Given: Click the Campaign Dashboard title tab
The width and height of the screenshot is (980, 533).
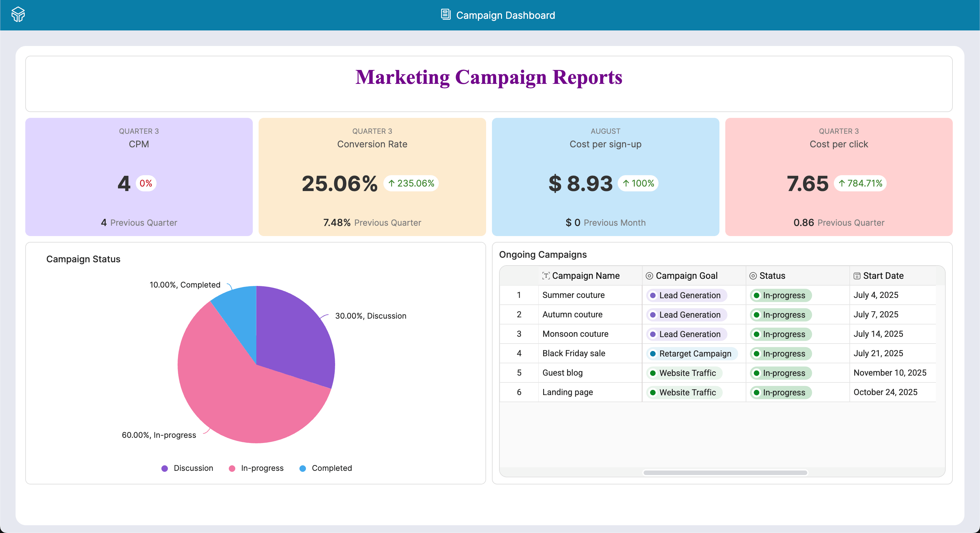Looking at the screenshot, I should pyautogui.click(x=505, y=15).
